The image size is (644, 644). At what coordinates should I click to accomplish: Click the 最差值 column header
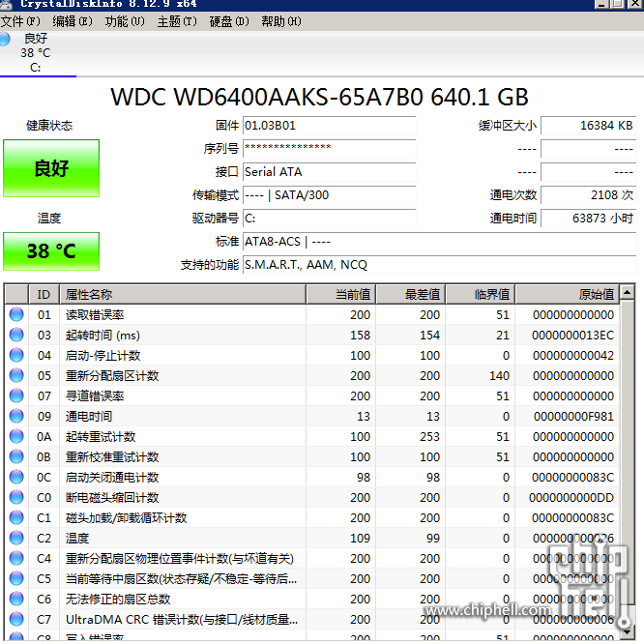(x=411, y=294)
